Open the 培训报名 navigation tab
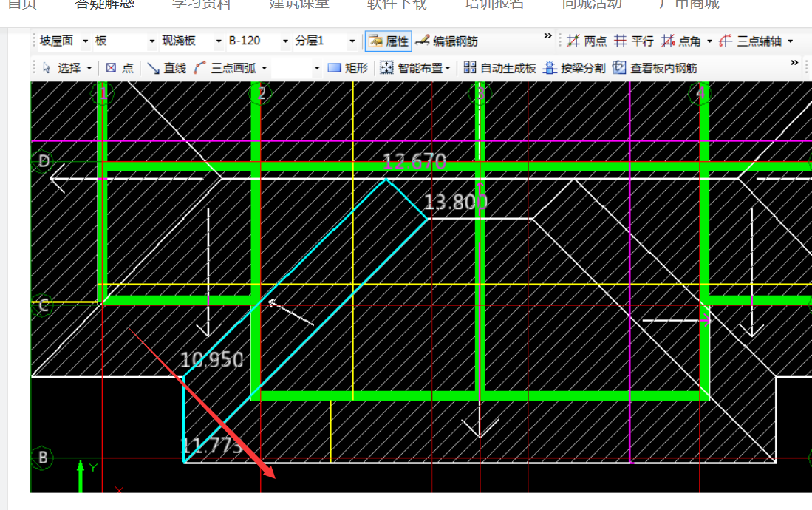Screen dimensions: 812x510 coord(494,4)
